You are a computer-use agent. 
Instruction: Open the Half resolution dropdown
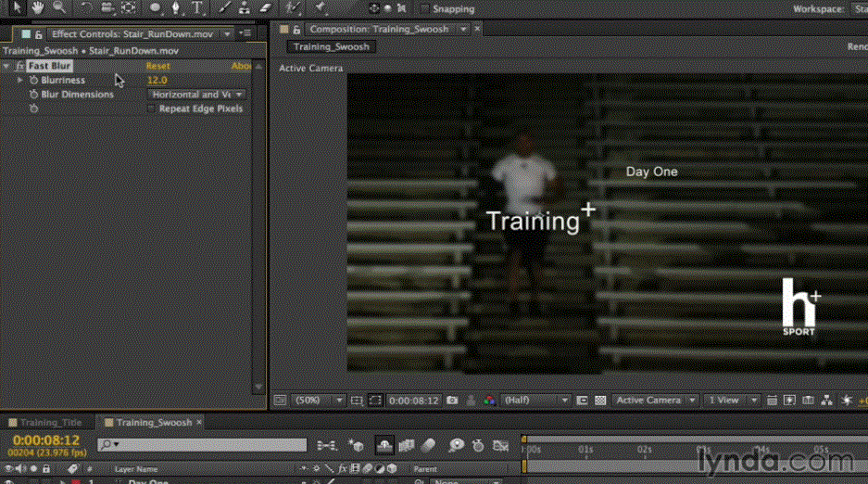coord(535,400)
